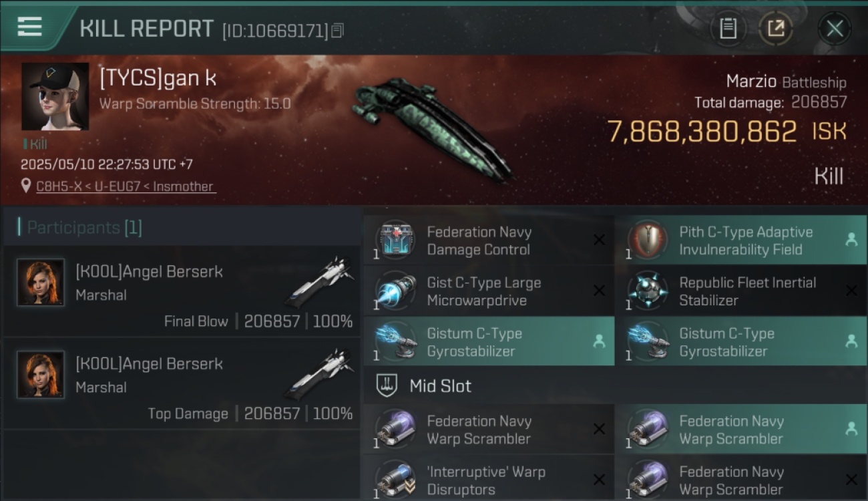Select the Gist C-Type Large Microwarpdrive icon
Image resolution: width=868 pixels, height=501 pixels.
(x=395, y=291)
